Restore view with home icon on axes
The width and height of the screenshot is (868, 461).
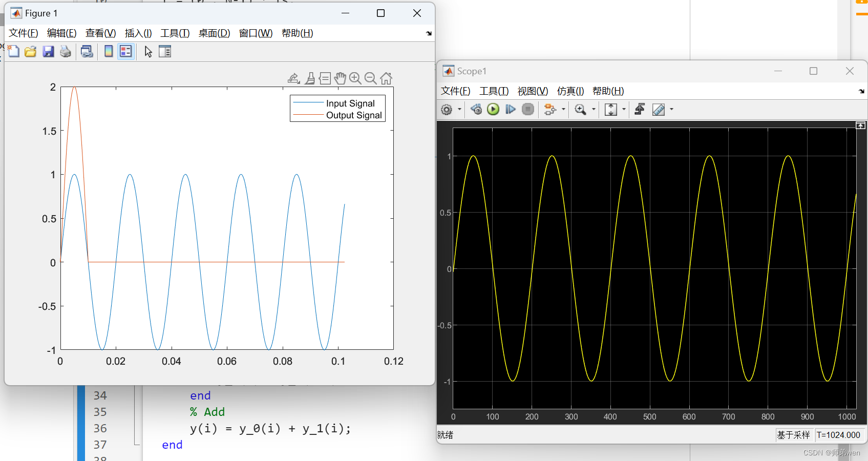point(386,78)
